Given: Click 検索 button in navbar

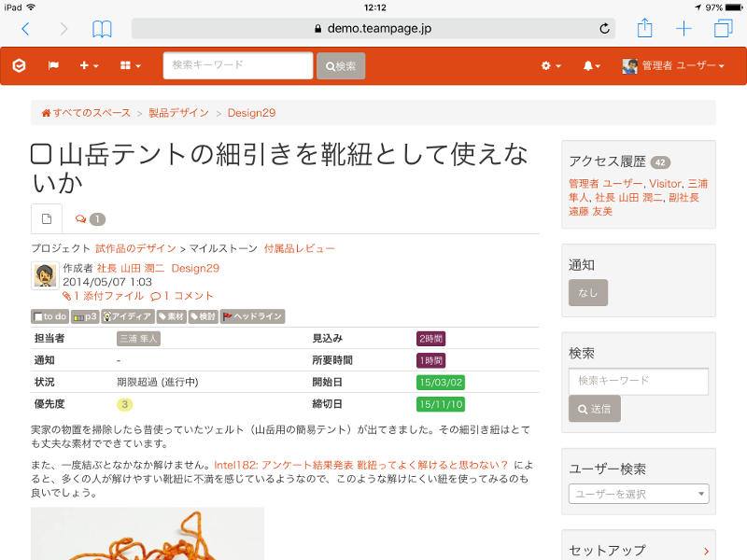Looking at the screenshot, I should coord(341,65).
